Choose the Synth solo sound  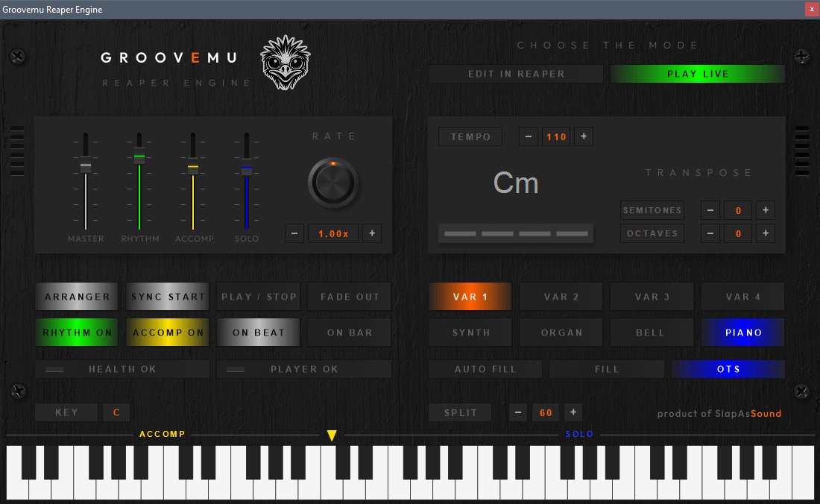coord(470,333)
